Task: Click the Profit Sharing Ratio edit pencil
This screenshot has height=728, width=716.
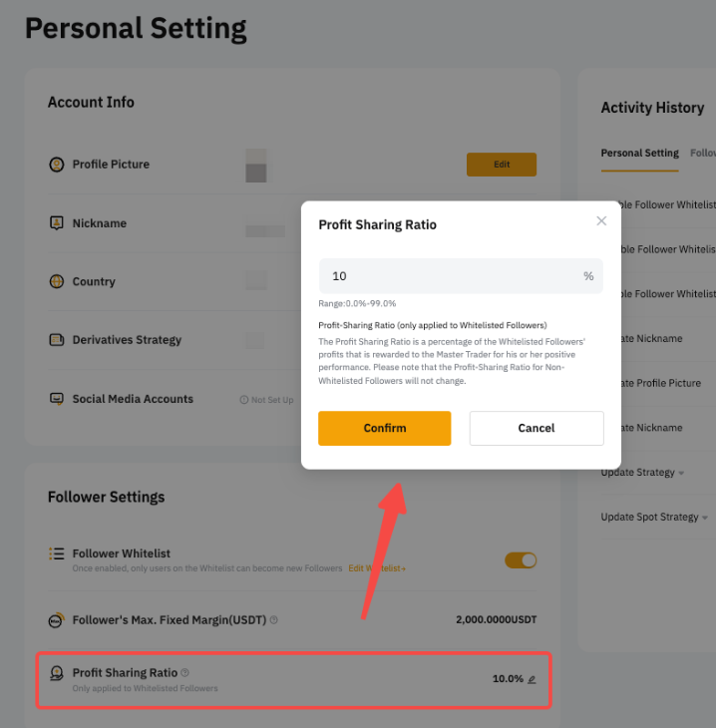Action: pos(533,679)
